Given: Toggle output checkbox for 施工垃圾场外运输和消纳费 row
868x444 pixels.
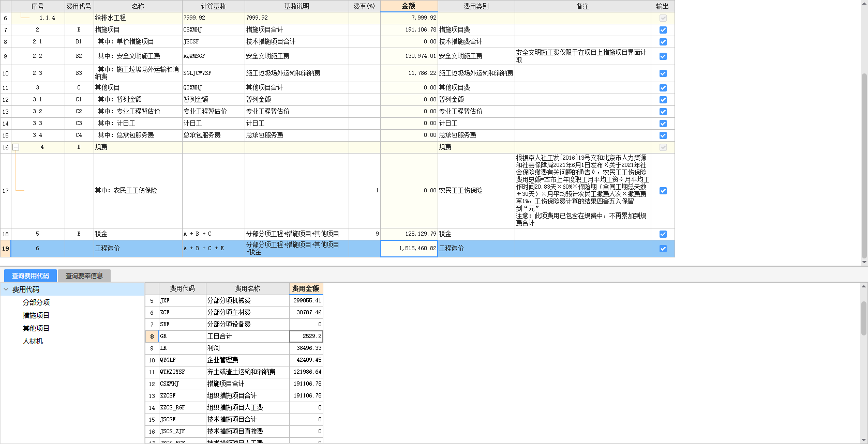Looking at the screenshot, I should click(x=663, y=73).
